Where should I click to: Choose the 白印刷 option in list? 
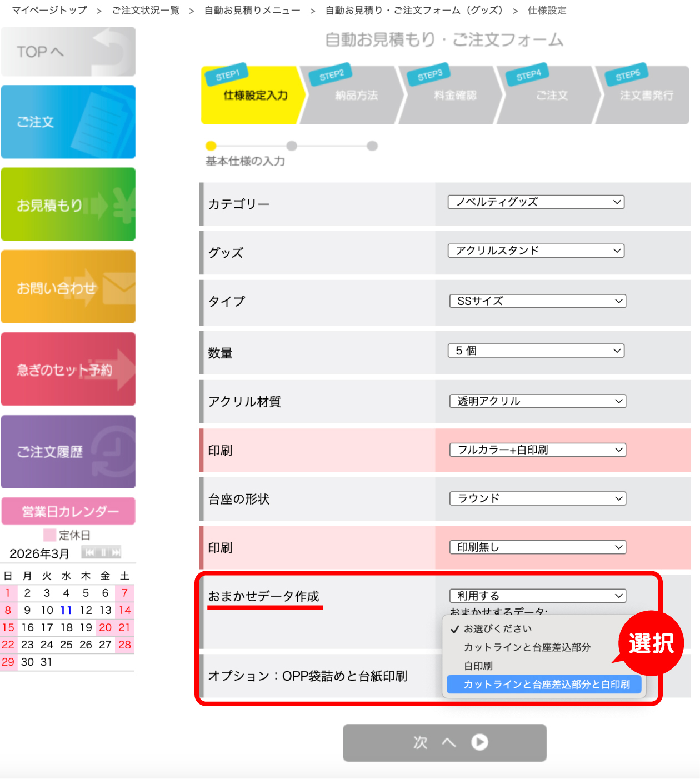(478, 666)
